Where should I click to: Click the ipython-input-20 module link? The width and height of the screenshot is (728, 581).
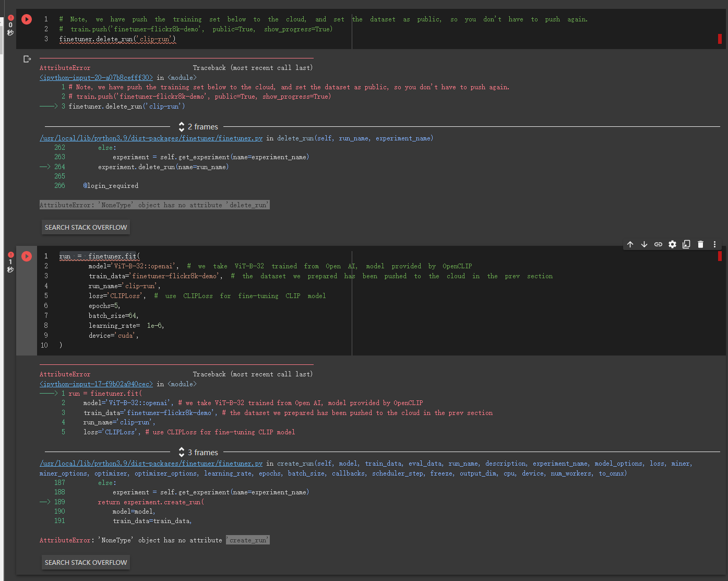click(x=96, y=77)
